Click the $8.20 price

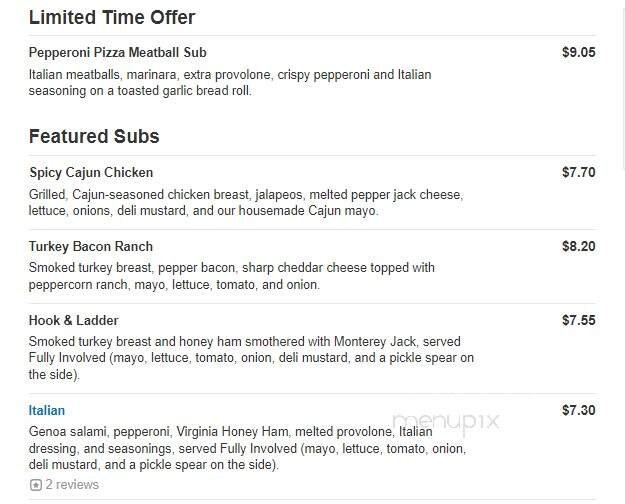(x=578, y=247)
